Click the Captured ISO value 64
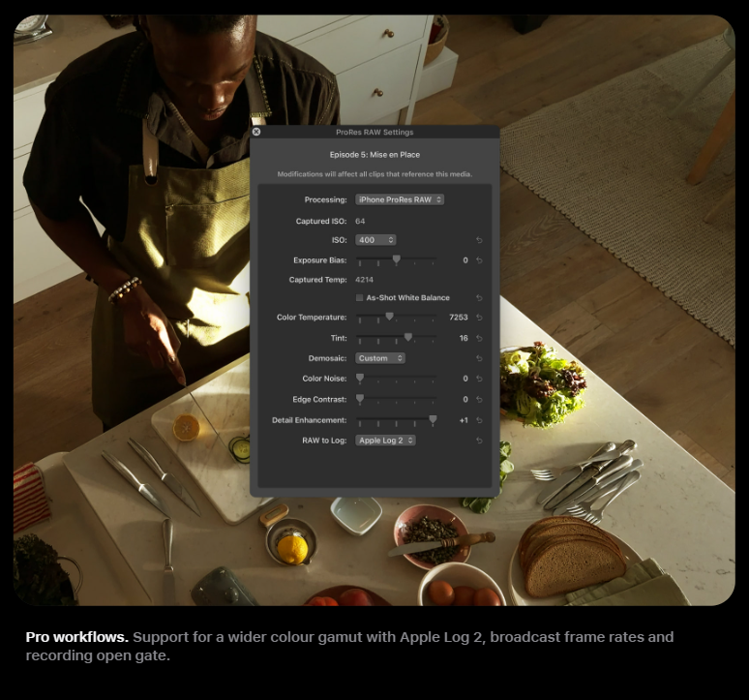This screenshot has height=700, width=749. 360,221
